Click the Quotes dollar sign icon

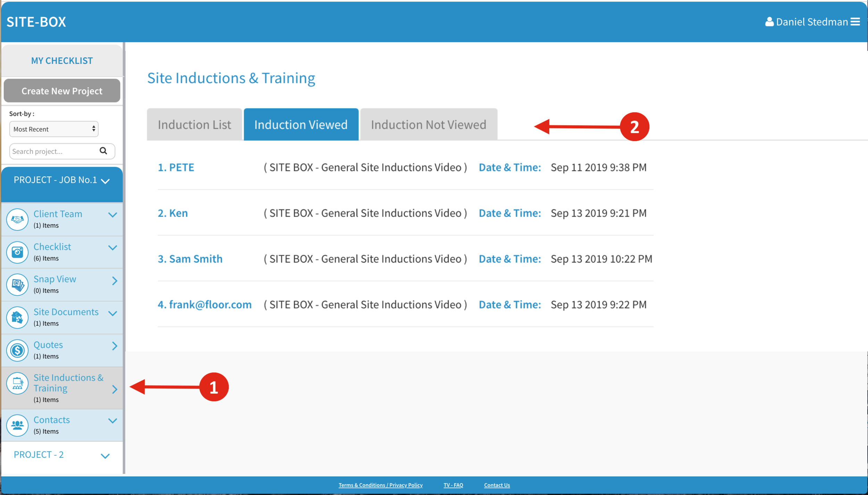[17, 350]
